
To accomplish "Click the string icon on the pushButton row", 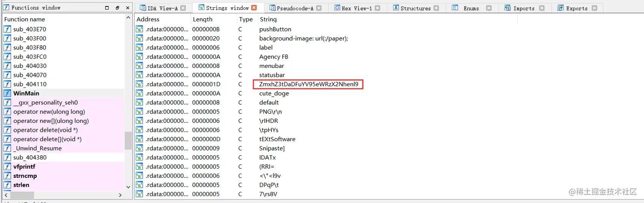I will pos(139,29).
